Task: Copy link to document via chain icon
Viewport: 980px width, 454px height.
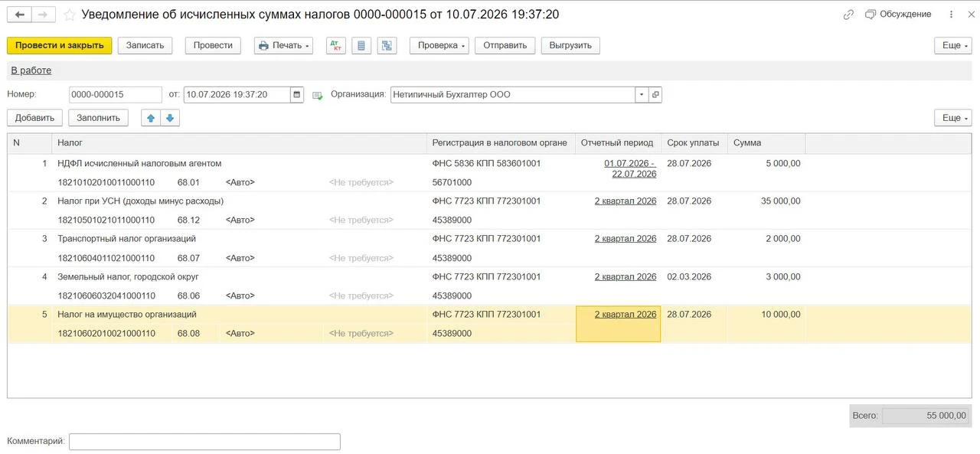Action: click(848, 15)
